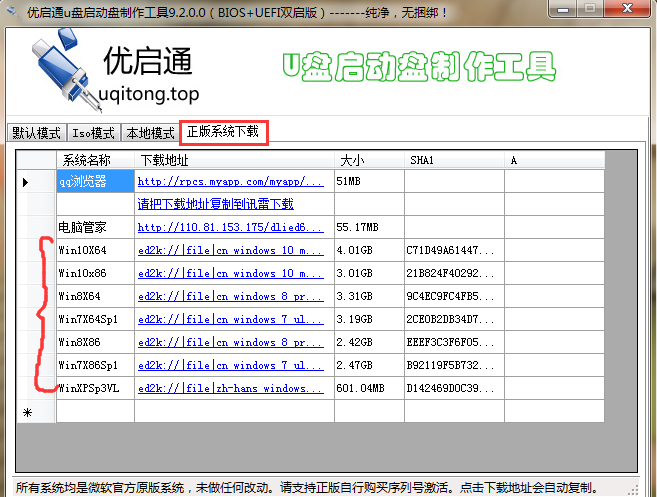Click the Win7X64Sp1 ed2k download link
The width and height of the screenshot is (657, 497).
(x=230, y=319)
